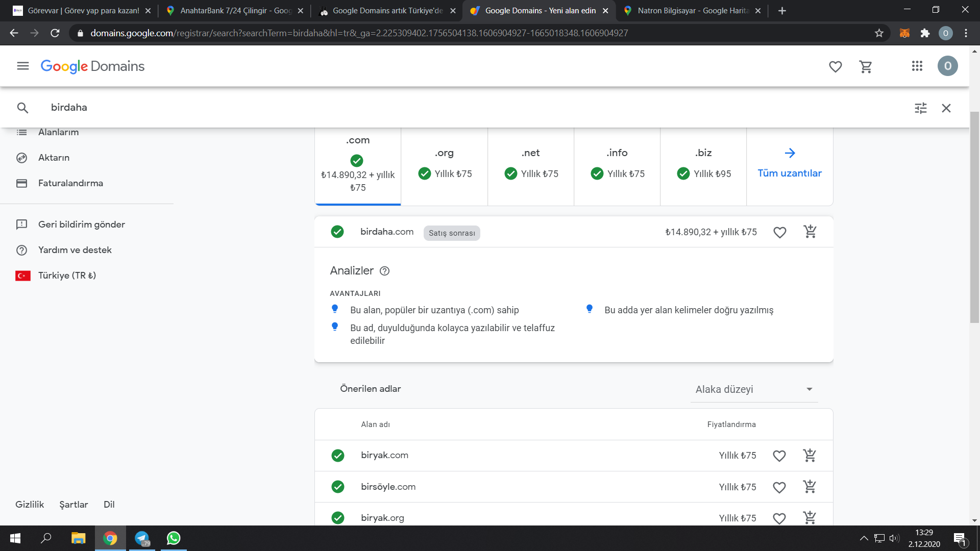Select the .info extension tab

(x=617, y=166)
